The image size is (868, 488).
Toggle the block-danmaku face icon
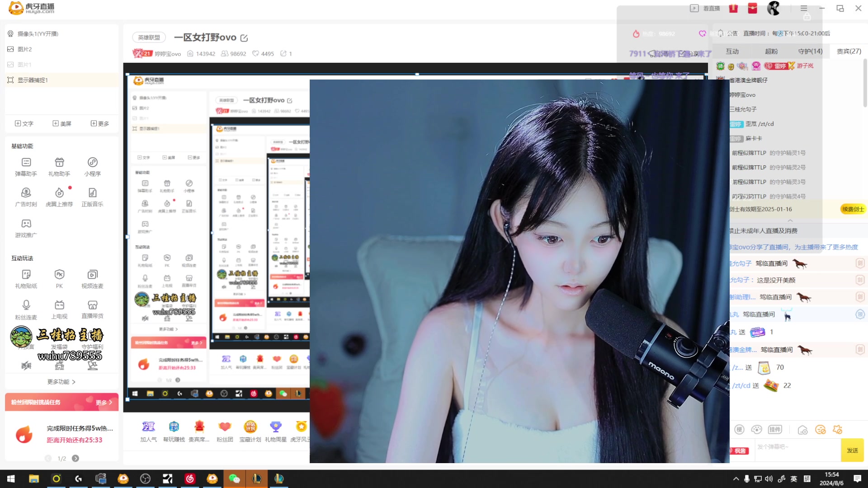click(x=820, y=430)
